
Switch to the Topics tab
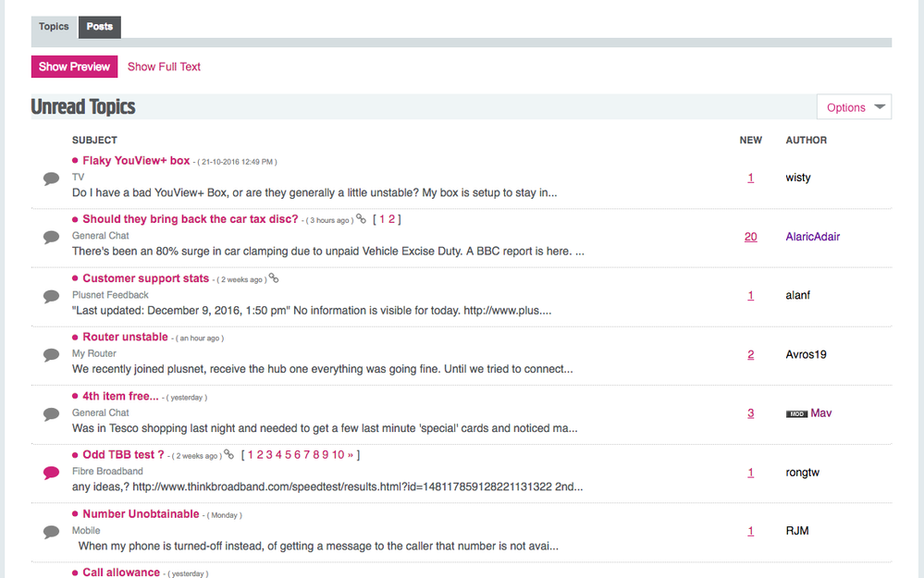click(53, 27)
